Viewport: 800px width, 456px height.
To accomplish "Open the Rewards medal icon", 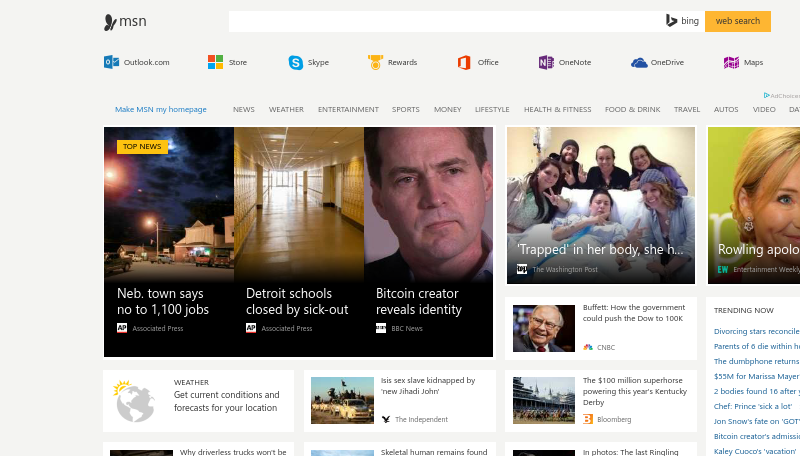I will pos(376,62).
